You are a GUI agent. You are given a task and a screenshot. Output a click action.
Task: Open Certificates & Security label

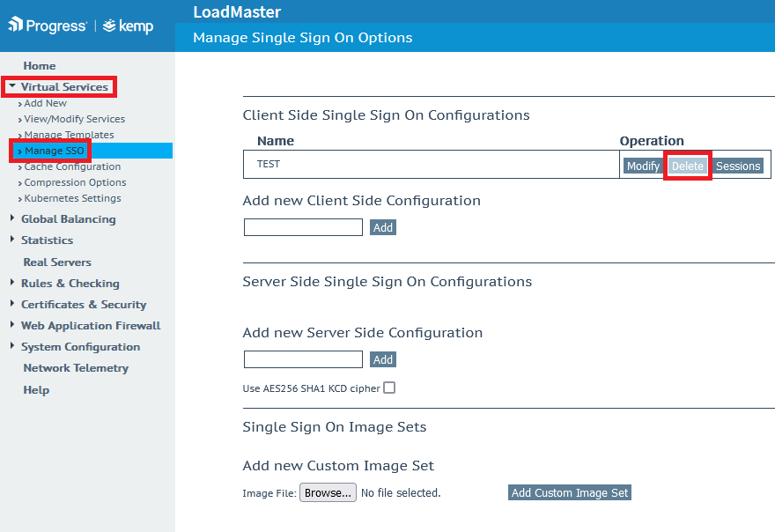point(84,305)
